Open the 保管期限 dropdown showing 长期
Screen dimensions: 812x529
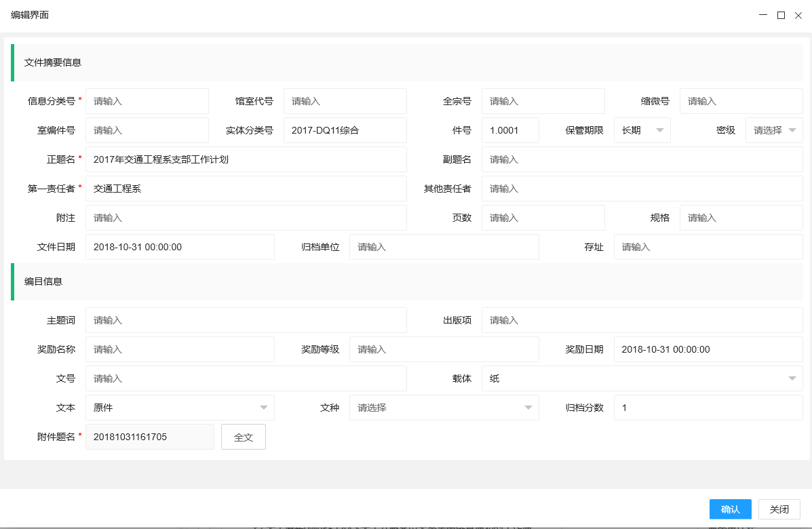tap(641, 130)
